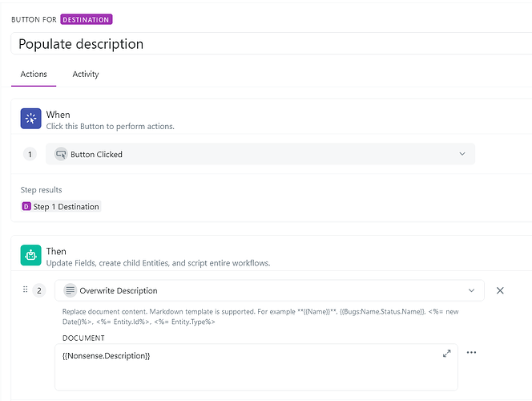Expand the Button Clicked dropdown chevron
The image size is (532, 401).
click(x=461, y=154)
